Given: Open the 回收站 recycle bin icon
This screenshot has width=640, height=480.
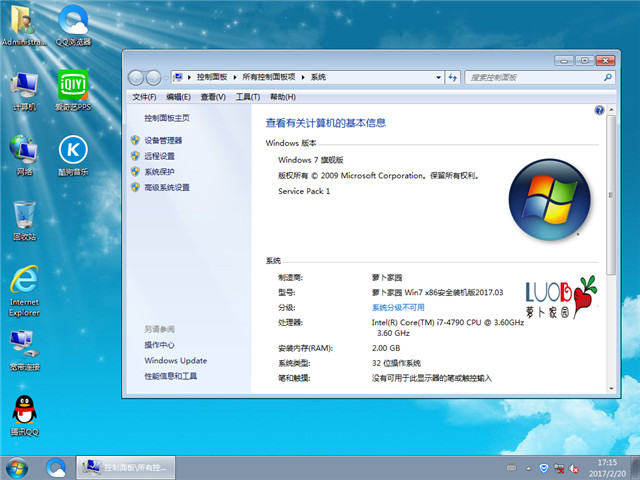Looking at the screenshot, I should (24, 220).
